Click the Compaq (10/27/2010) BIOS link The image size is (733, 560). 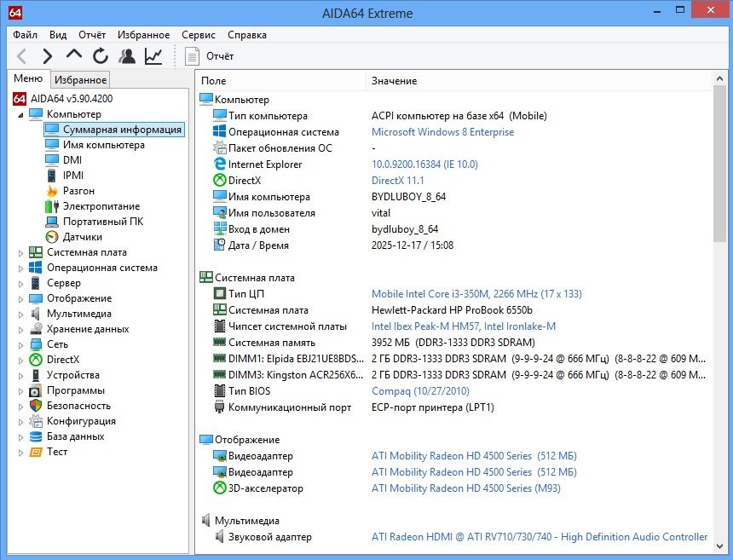420,390
